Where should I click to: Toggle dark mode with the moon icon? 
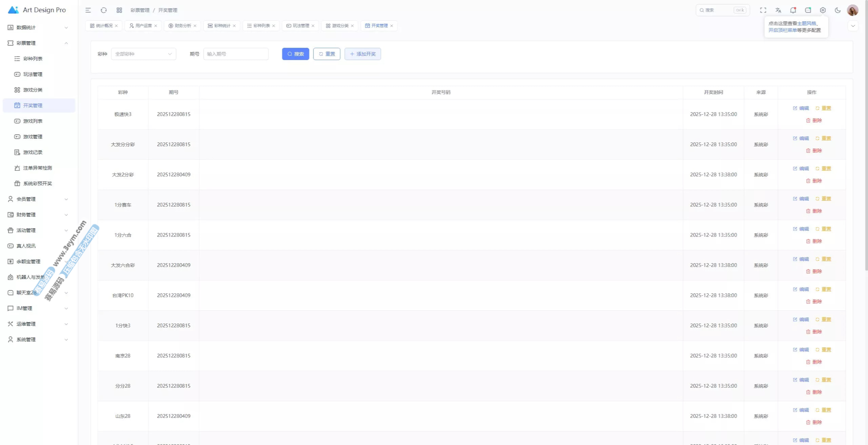point(837,10)
